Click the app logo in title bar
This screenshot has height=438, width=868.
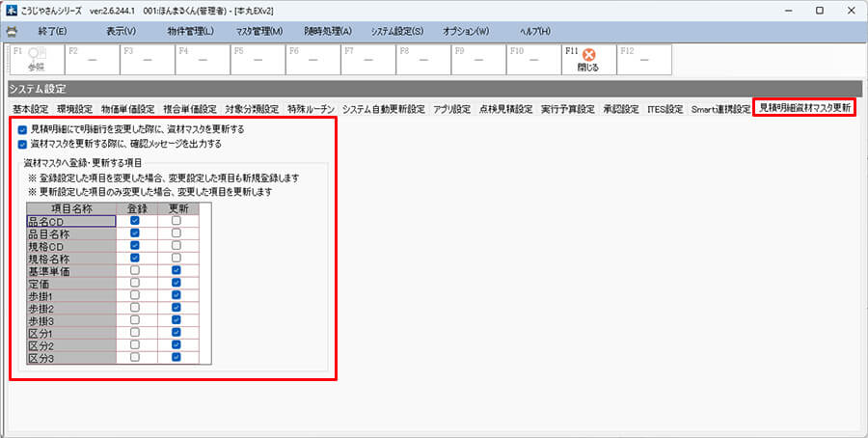point(12,10)
